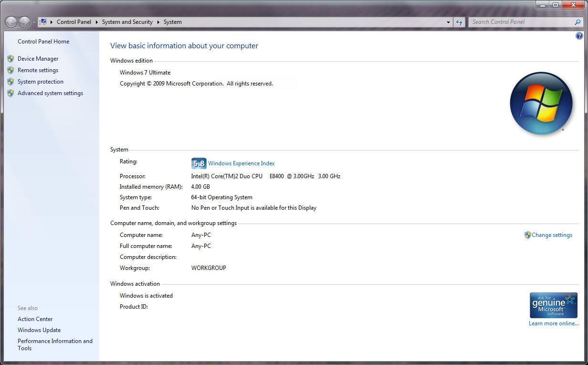This screenshot has height=365, width=588.
Task: Open the address bar history dropdown
Action: (x=448, y=22)
